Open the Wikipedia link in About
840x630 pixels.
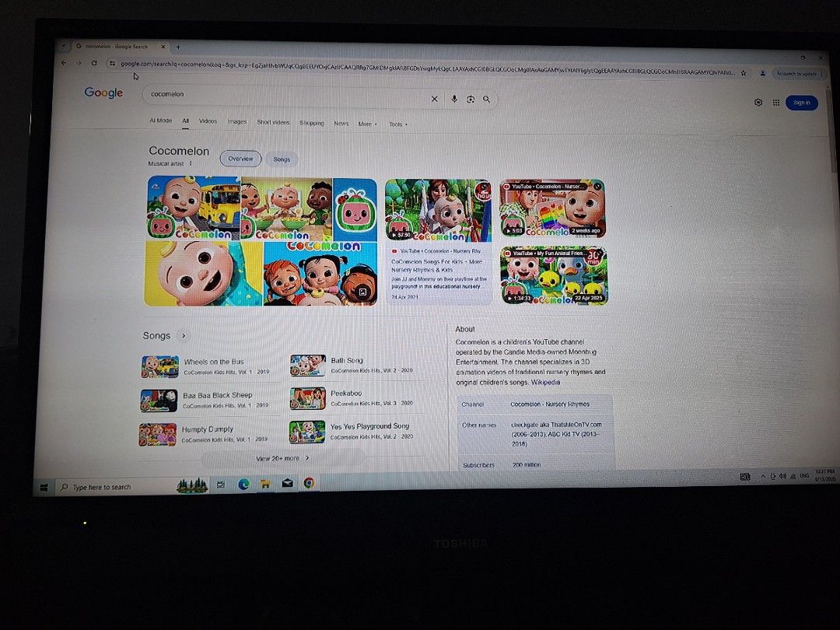[x=545, y=383]
